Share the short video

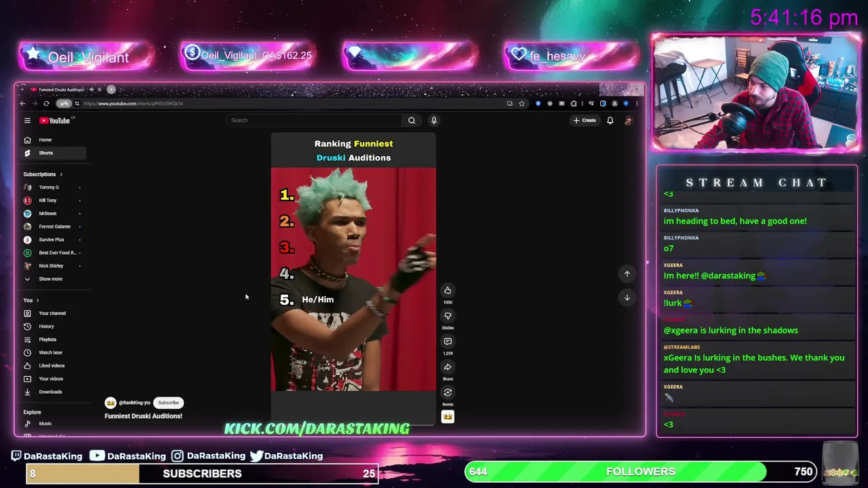click(x=448, y=367)
